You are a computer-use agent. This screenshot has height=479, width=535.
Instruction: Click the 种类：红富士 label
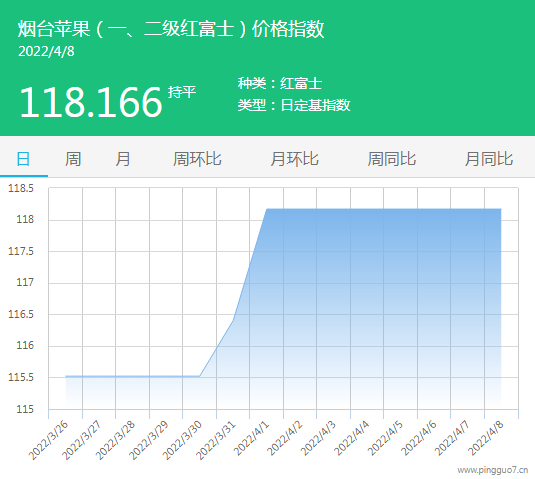point(280,83)
